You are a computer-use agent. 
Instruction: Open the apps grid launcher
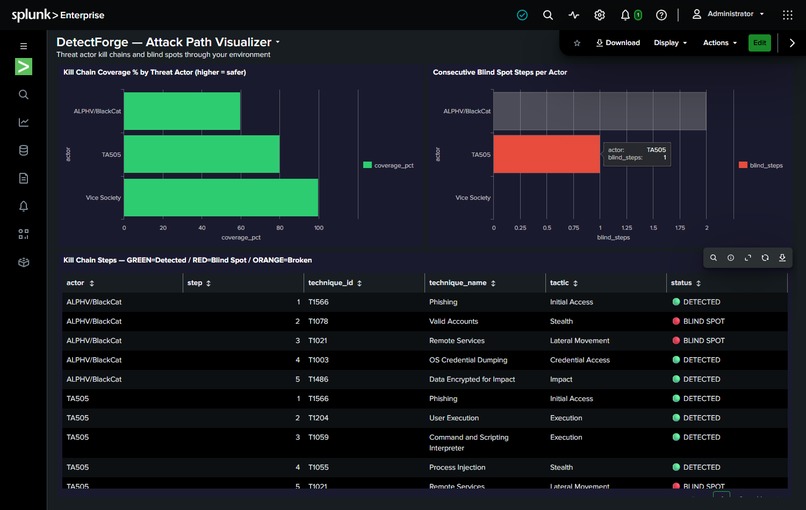tap(787, 15)
